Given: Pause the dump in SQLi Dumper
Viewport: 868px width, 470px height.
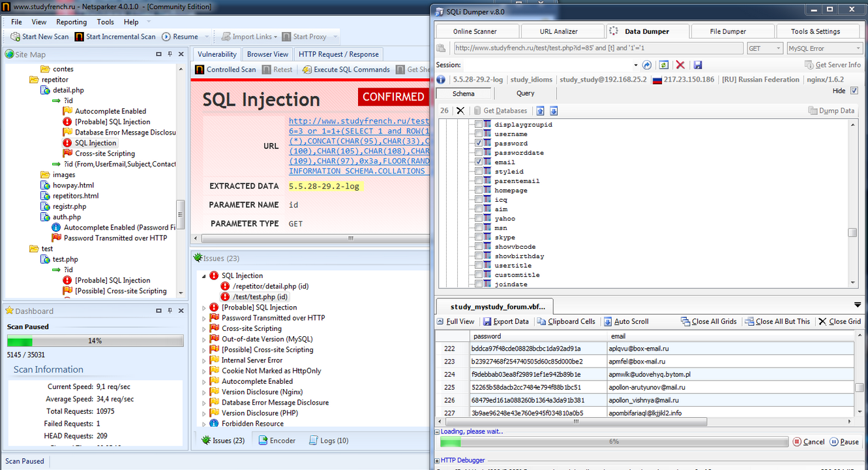Looking at the screenshot, I should (x=844, y=442).
